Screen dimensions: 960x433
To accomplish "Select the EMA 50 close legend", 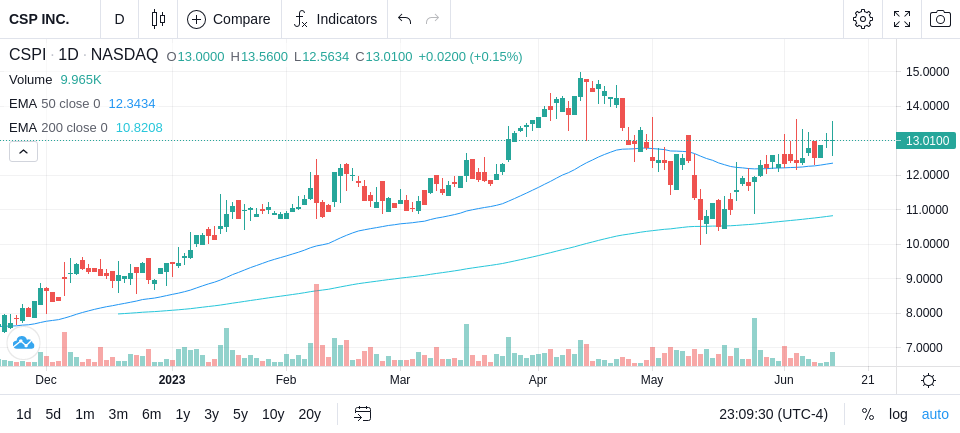I will 54,104.
